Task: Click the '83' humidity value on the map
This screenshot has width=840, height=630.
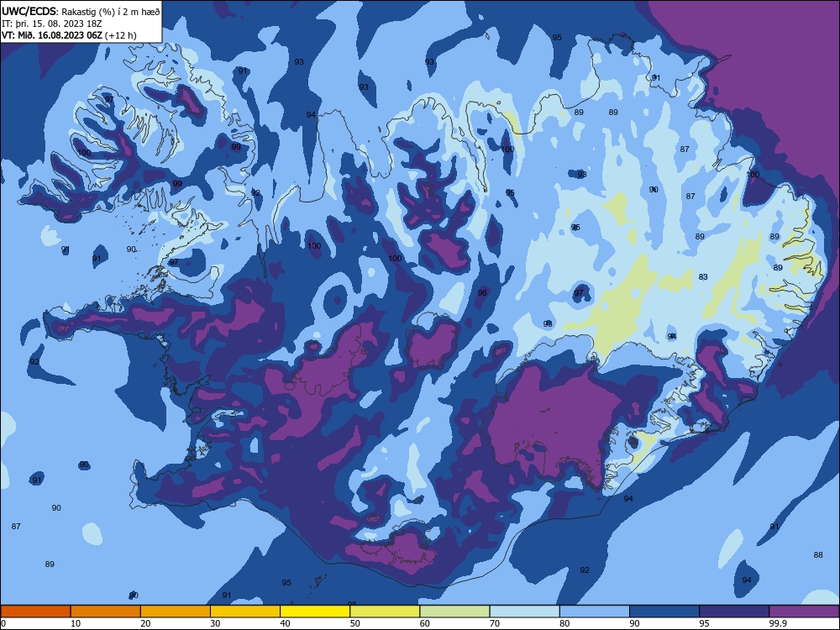Action: click(703, 277)
